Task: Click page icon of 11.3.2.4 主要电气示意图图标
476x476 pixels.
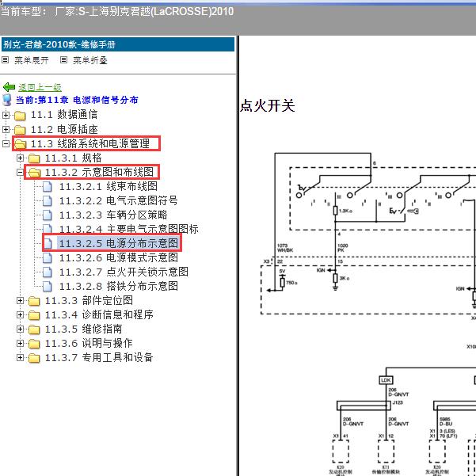Action: point(48,229)
